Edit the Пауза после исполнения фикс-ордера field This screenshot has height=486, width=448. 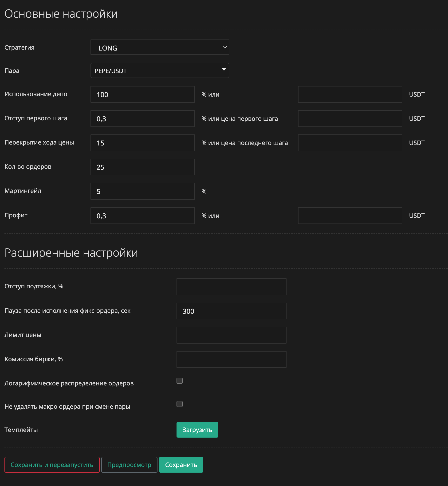[x=231, y=311]
